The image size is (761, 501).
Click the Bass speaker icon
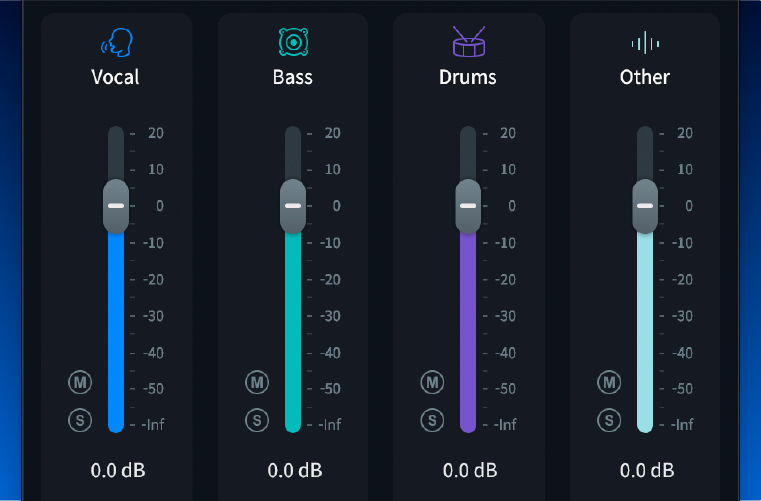pos(293,42)
